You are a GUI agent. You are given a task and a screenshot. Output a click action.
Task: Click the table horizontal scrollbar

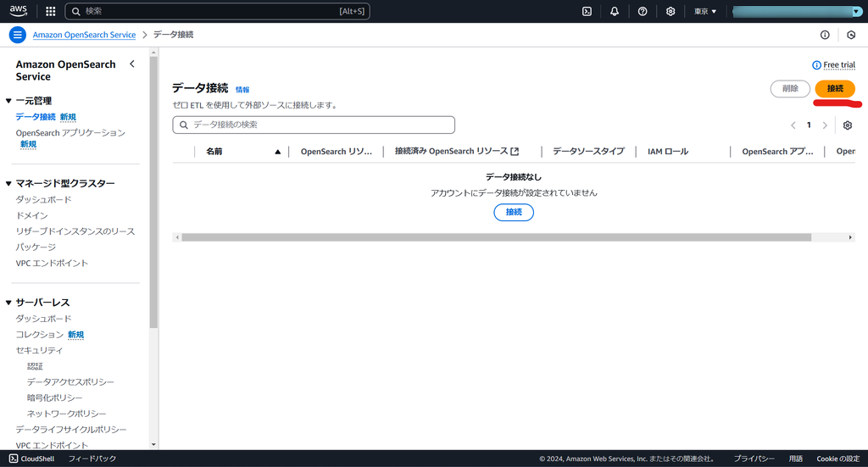(x=497, y=237)
